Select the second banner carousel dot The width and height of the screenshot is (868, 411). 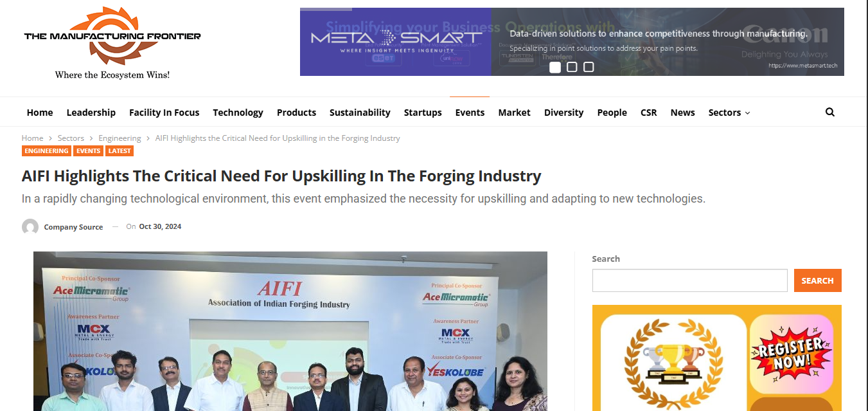(572, 67)
